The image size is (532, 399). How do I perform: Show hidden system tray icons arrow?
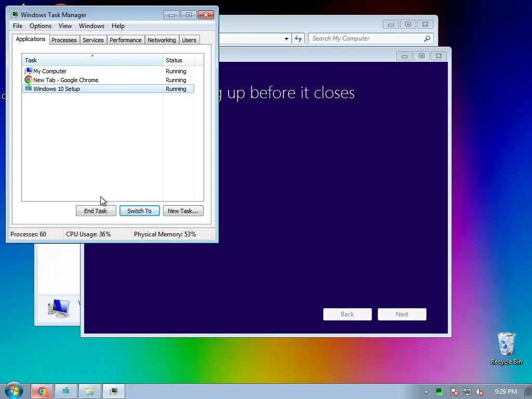point(426,392)
